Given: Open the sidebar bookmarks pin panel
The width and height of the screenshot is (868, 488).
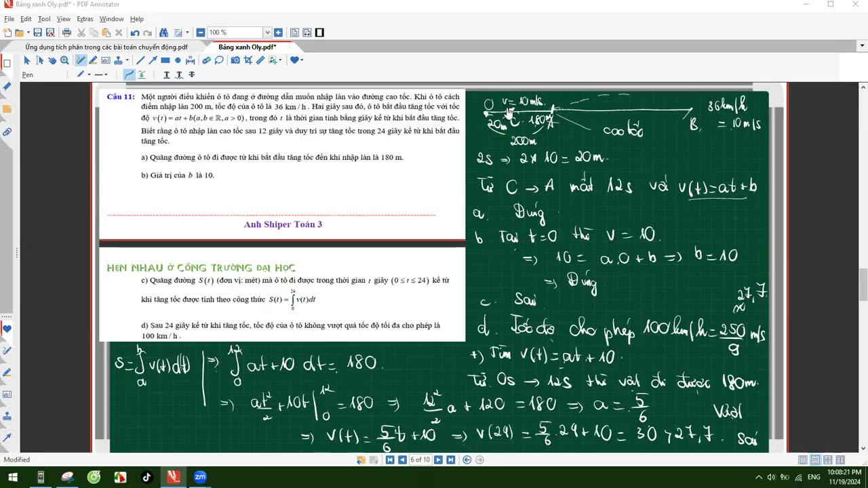Looking at the screenshot, I should 7,87.
